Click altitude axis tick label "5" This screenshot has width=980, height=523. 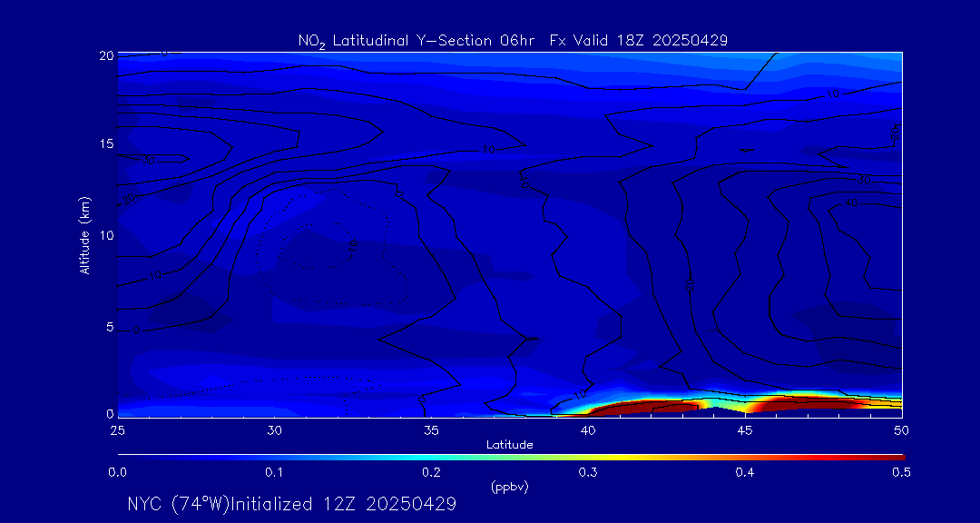tap(110, 327)
